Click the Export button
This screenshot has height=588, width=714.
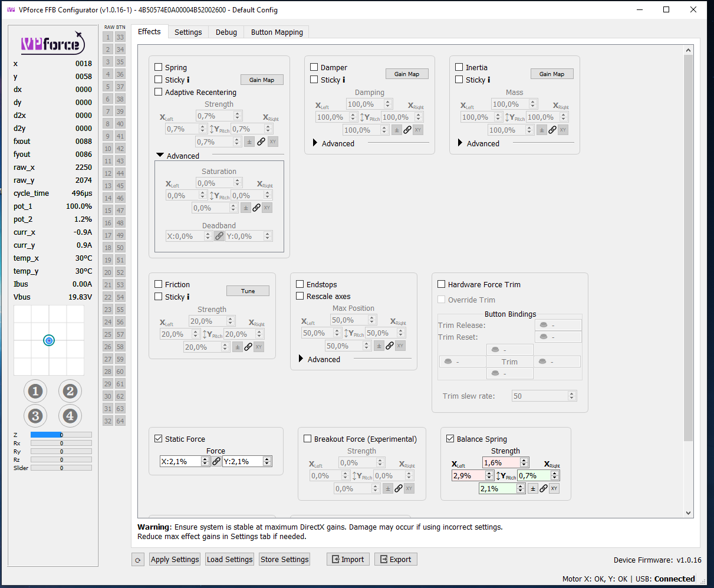[x=396, y=560]
